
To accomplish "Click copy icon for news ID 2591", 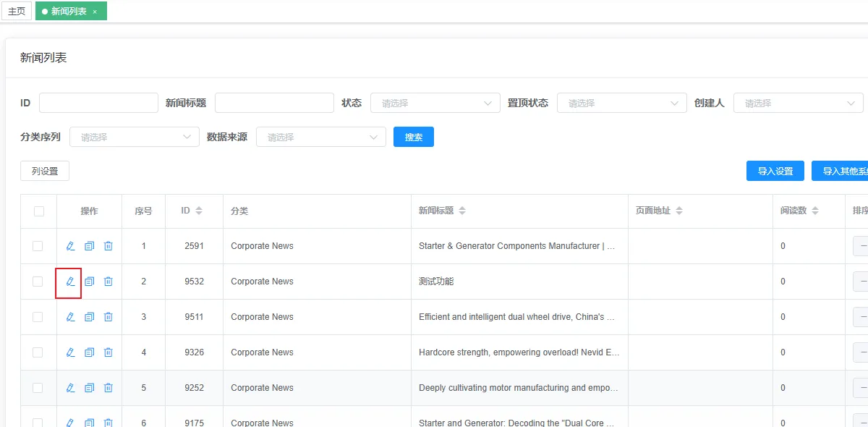I will (89, 246).
